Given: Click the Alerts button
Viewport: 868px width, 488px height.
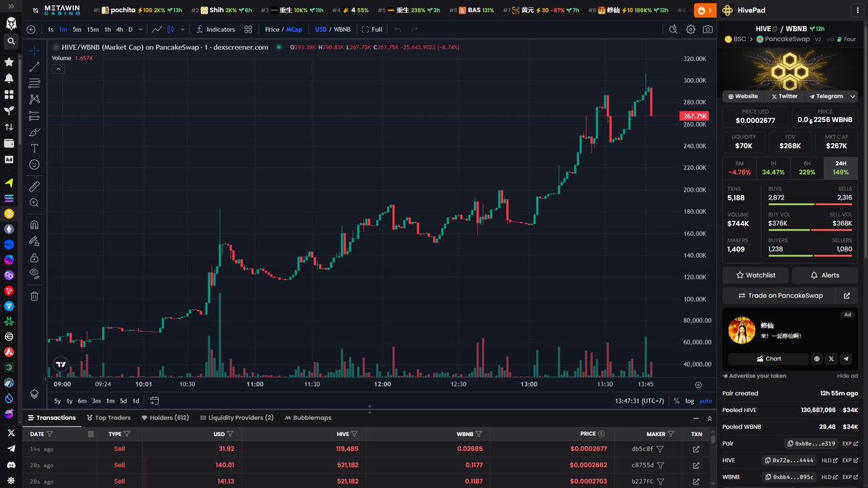Looking at the screenshot, I should tap(825, 275).
